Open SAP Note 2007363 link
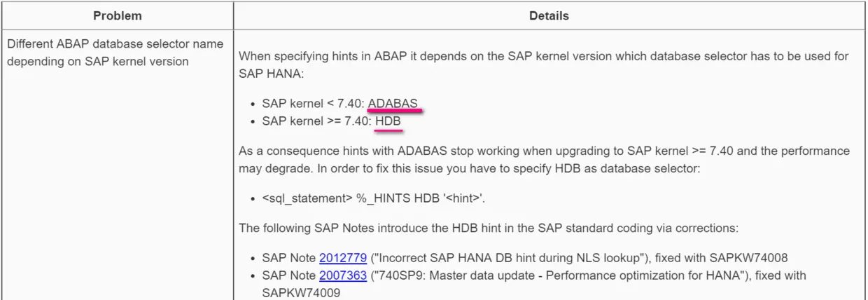Screen dimensions: 868x300 click(342, 275)
